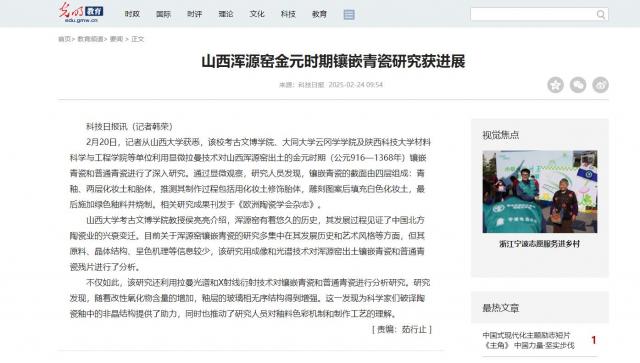Open the 时政 navigation item
The height and width of the screenshot is (363, 640).
(x=132, y=14)
